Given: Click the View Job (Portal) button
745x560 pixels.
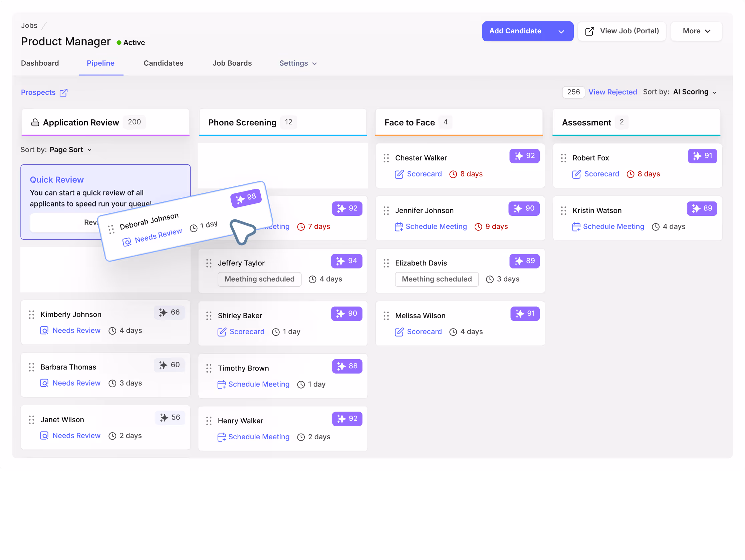Looking at the screenshot, I should click(622, 31).
